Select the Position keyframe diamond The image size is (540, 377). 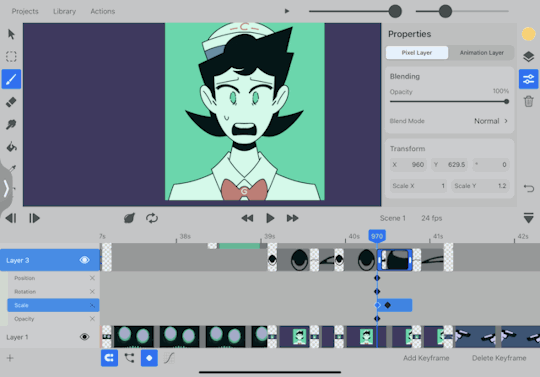[377, 278]
